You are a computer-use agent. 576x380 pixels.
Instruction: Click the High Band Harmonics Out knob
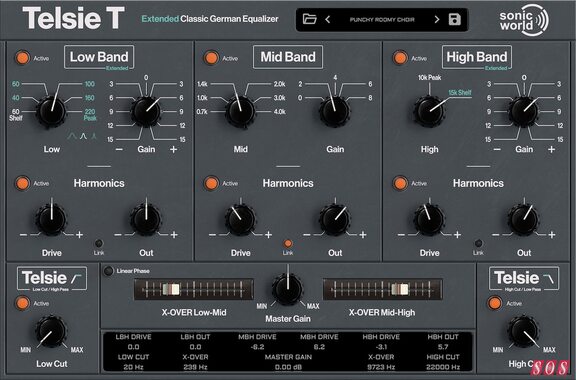pos(523,220)
